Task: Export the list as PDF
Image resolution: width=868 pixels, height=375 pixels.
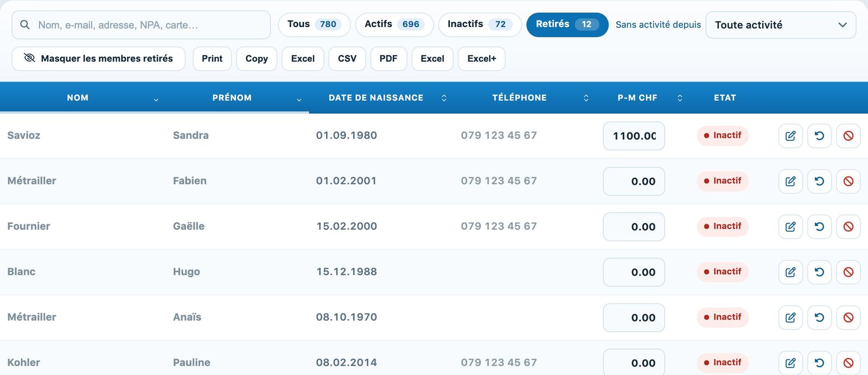Action: pos(388,59)
